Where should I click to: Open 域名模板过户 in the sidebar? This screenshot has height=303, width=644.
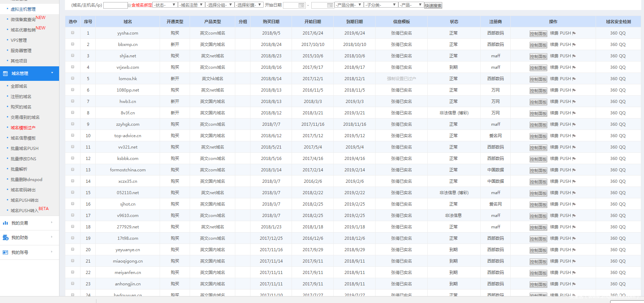23,128
